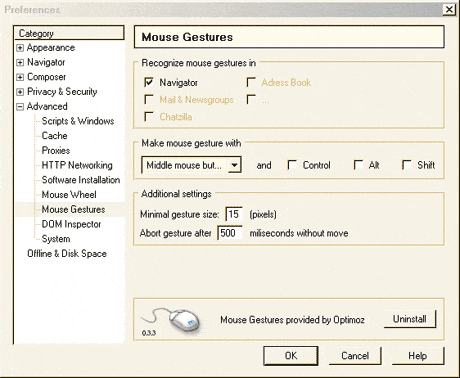This screenshot has width=460, height=378.
Task: Open the Middle mouse button dropdown
Action: [192, 165]
